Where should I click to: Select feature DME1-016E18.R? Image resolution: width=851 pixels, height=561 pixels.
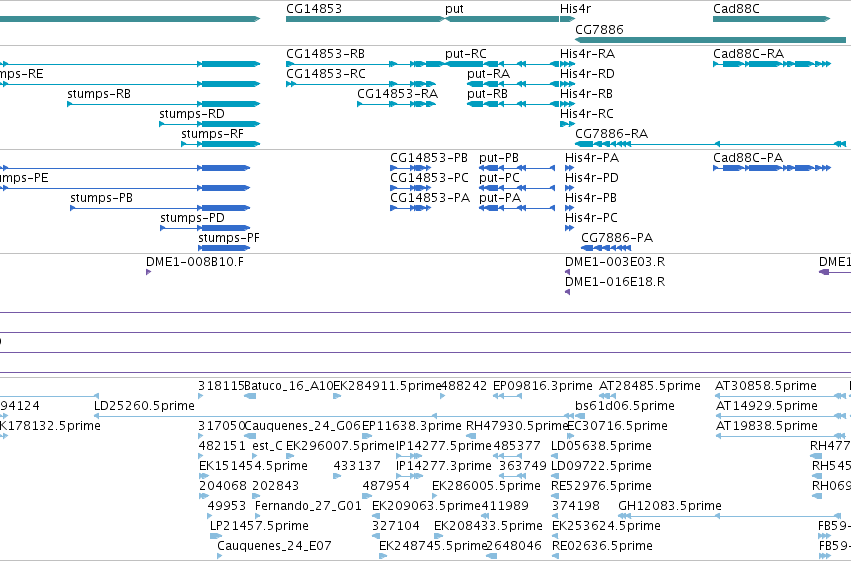568,292
